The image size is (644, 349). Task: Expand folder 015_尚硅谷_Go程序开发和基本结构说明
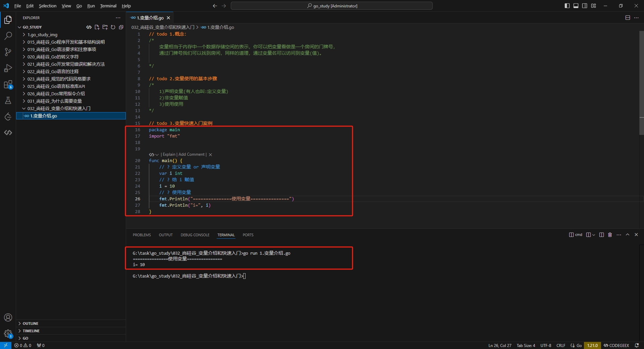[x=71, y=42]
